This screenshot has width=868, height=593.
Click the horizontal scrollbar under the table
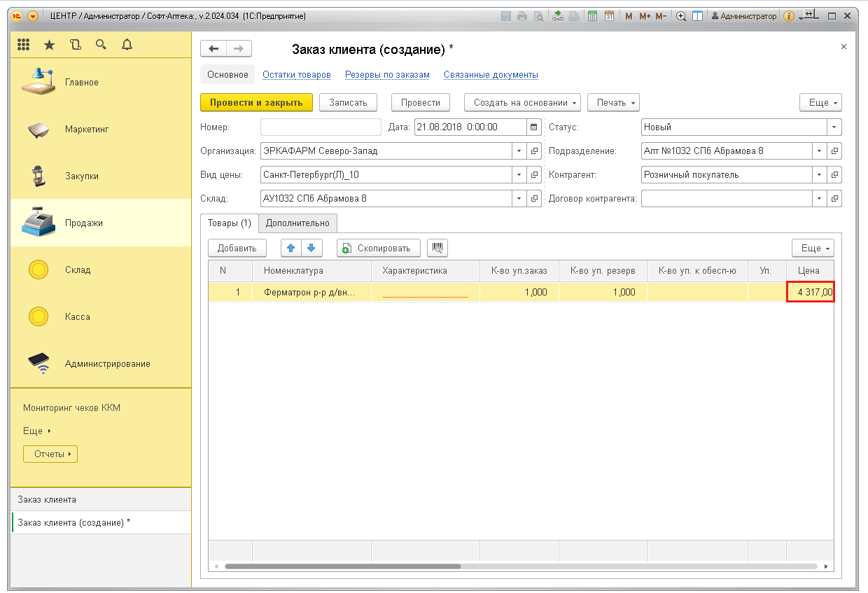coord(343,566)
